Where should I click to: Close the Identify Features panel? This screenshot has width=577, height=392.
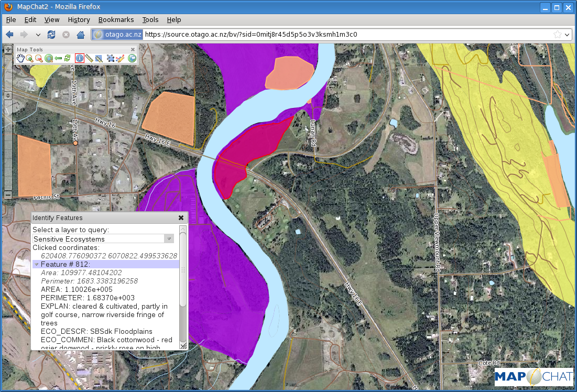[181, 218]
